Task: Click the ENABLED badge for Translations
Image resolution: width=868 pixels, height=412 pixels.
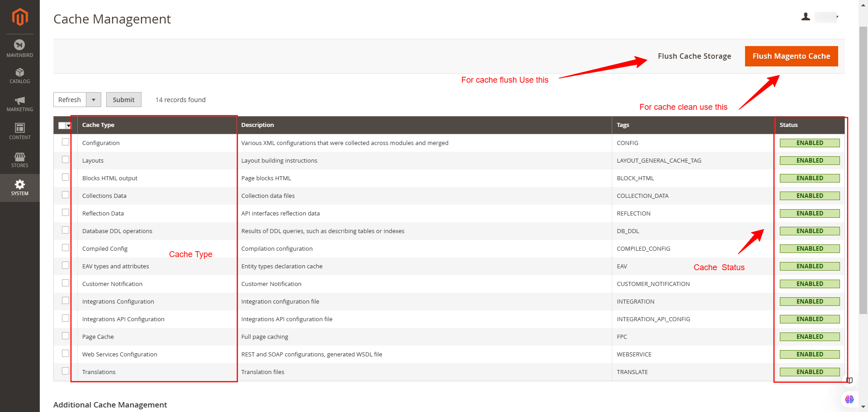Action: 810,372
